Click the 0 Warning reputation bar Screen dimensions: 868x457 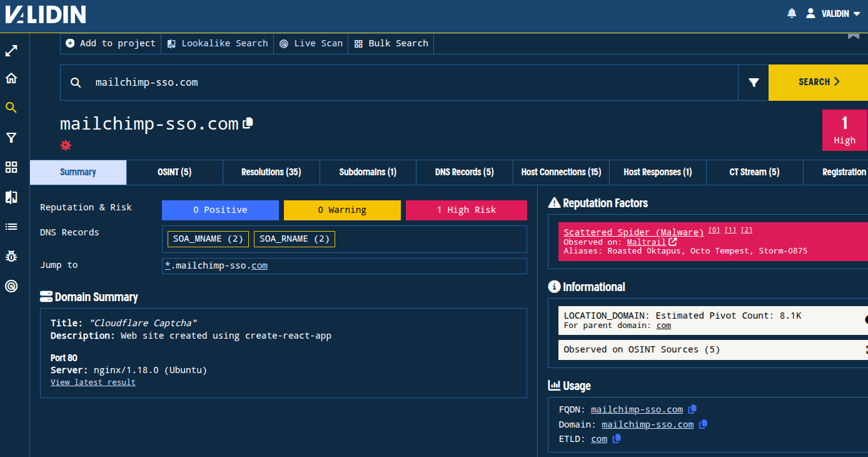click(x=342, y=210)
